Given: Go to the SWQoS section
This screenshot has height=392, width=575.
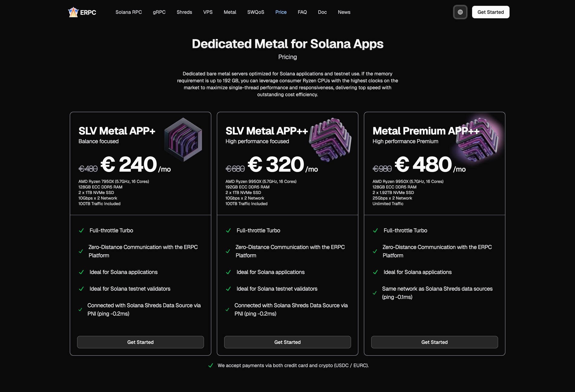Looking at the screenshot, I should click(x=256, y=12).
